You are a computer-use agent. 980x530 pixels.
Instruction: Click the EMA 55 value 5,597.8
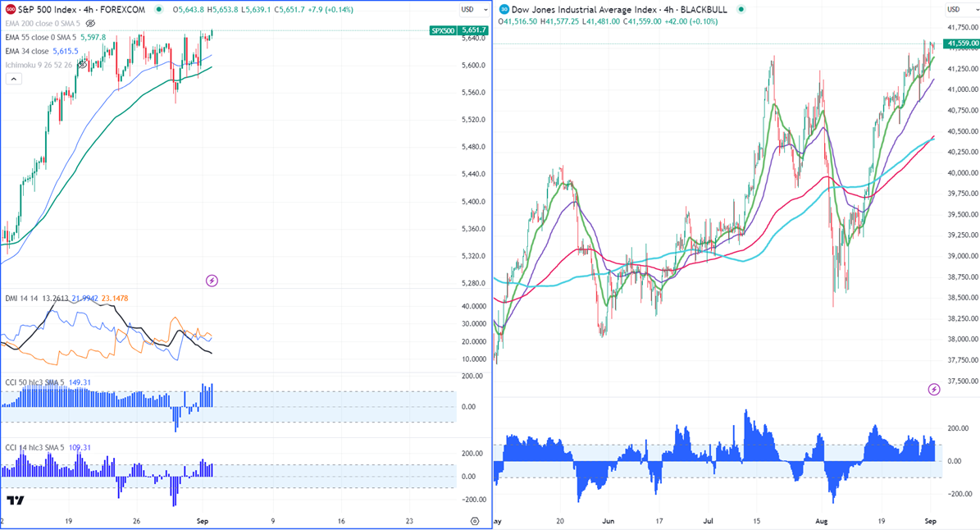pyautogui.click(x=93, y=38)
